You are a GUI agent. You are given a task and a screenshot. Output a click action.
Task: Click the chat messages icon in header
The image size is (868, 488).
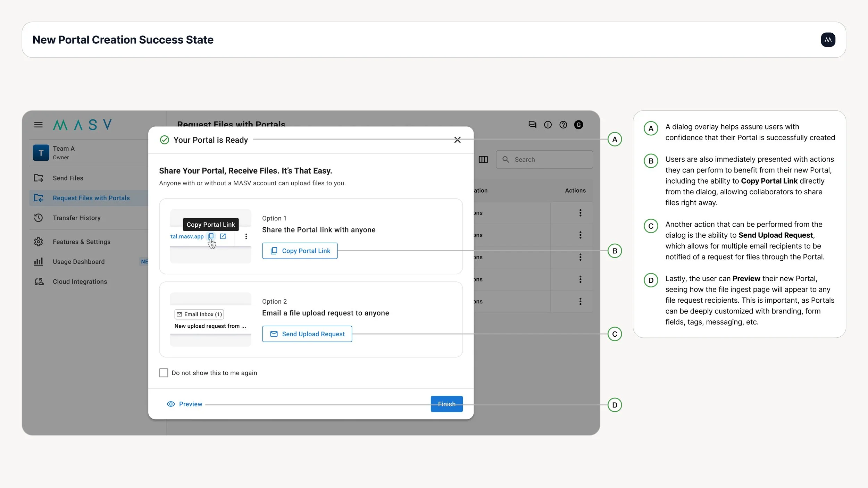pos(532,125)
